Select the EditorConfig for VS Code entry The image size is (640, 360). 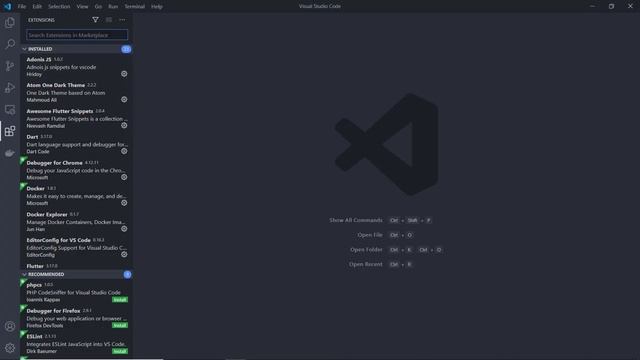coord(76,247)
